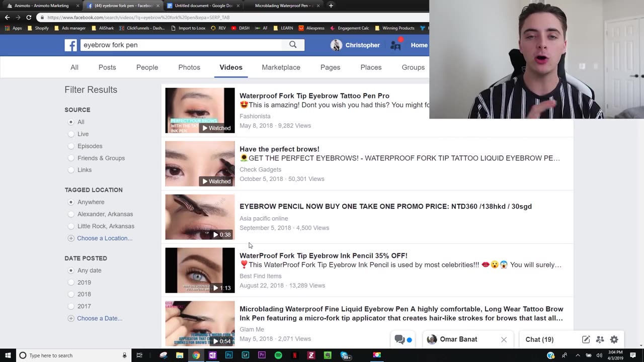Click Apps bookmark grid icon

click(x=7, y=28)
